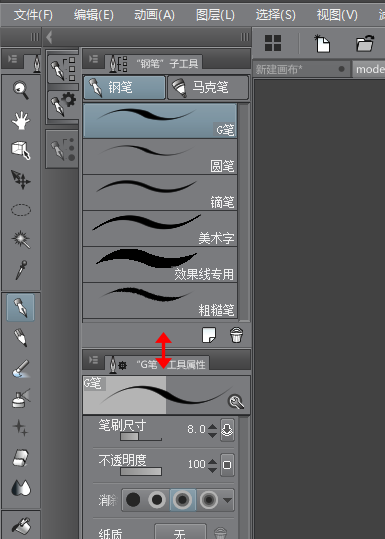Open the 文件(F) menu

pos(33,15)
